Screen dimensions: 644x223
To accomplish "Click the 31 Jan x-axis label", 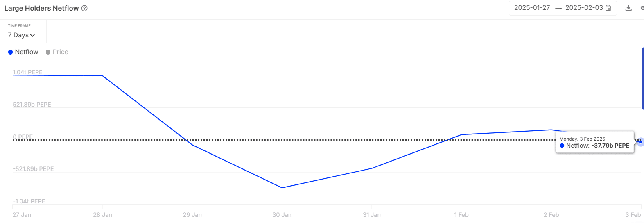I will click(372, 215).
